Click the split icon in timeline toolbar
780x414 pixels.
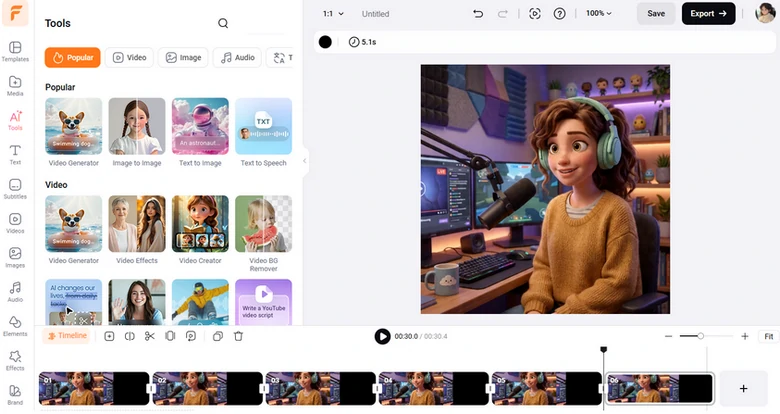129,336
